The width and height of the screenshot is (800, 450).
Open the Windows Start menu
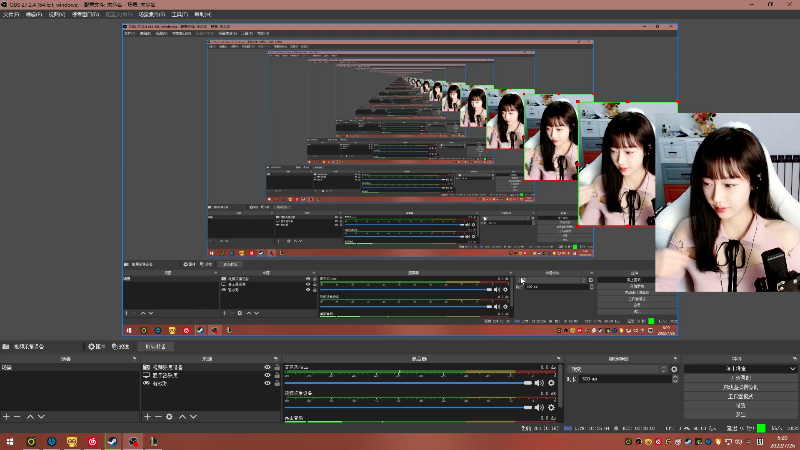click(x=10, y=441)
